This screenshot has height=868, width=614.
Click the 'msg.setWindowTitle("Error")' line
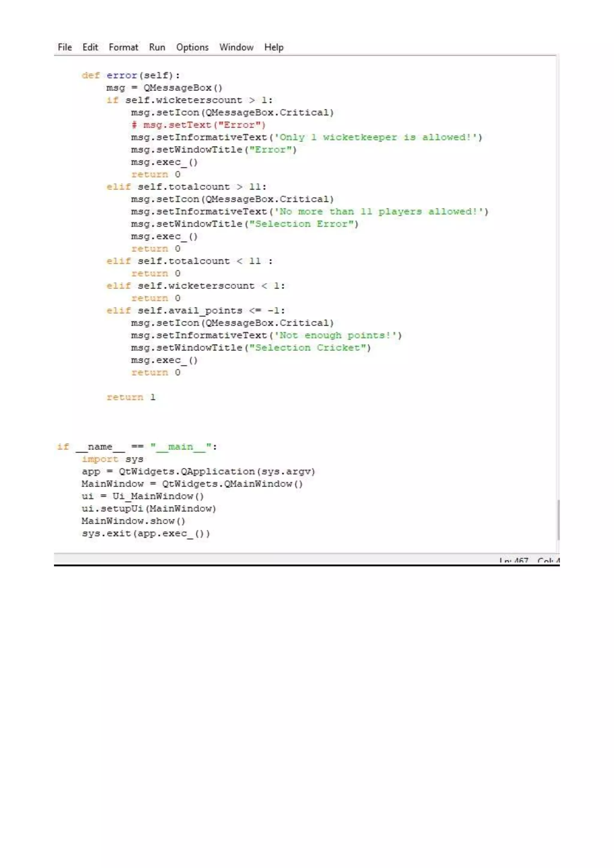tap(214, 150)
